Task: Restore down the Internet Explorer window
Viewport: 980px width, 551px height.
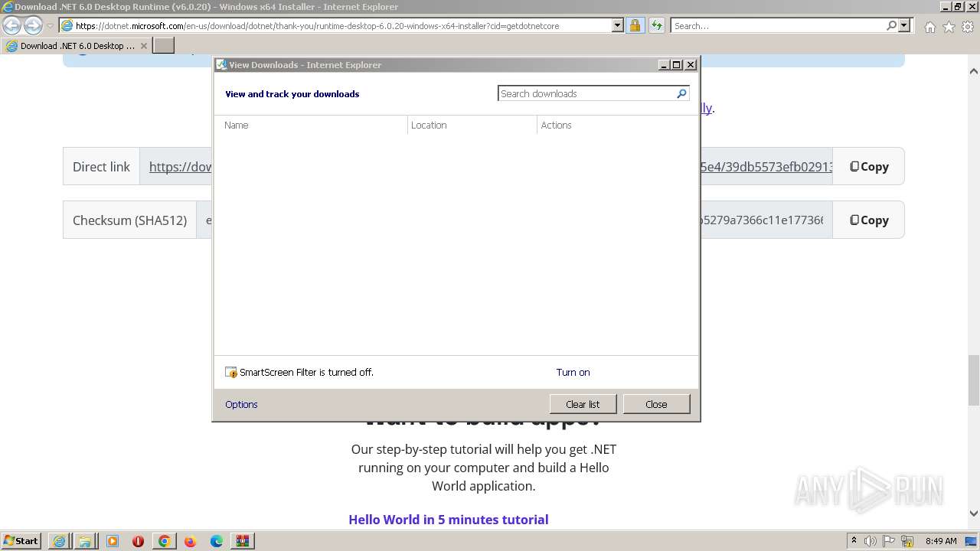Action: (x=958, y=6)
